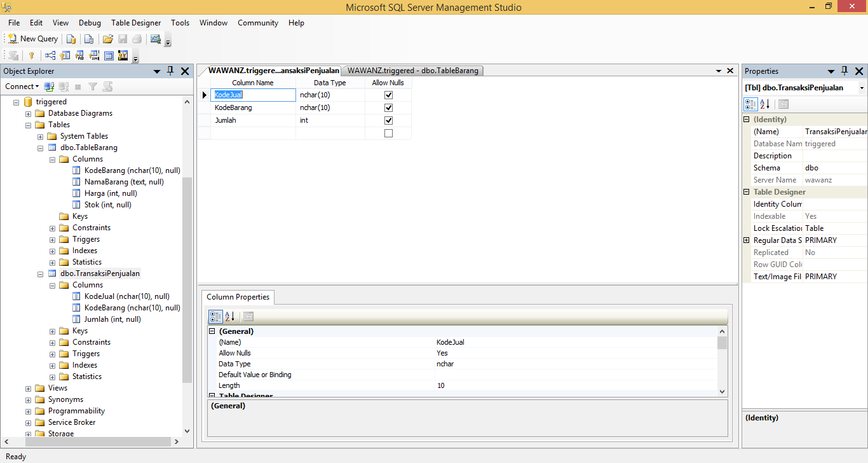Expand the Views node
The image size is (868, 463).
[29, 388]
